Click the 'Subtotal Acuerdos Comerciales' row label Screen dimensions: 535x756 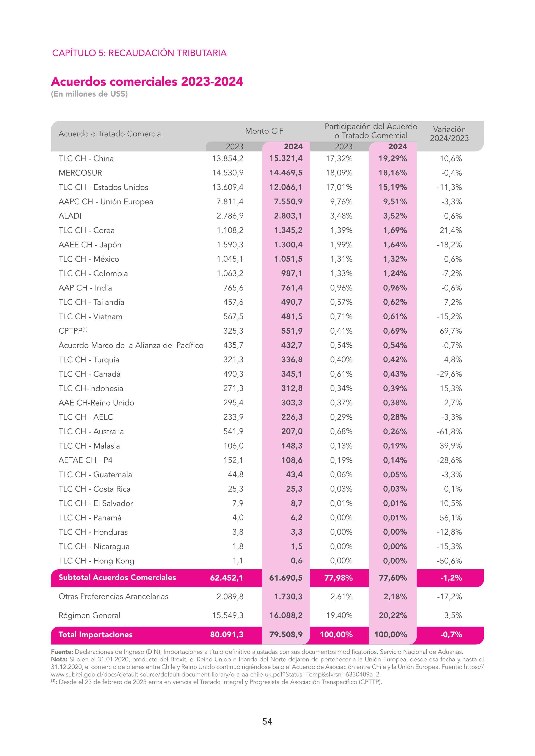[117, 578]
